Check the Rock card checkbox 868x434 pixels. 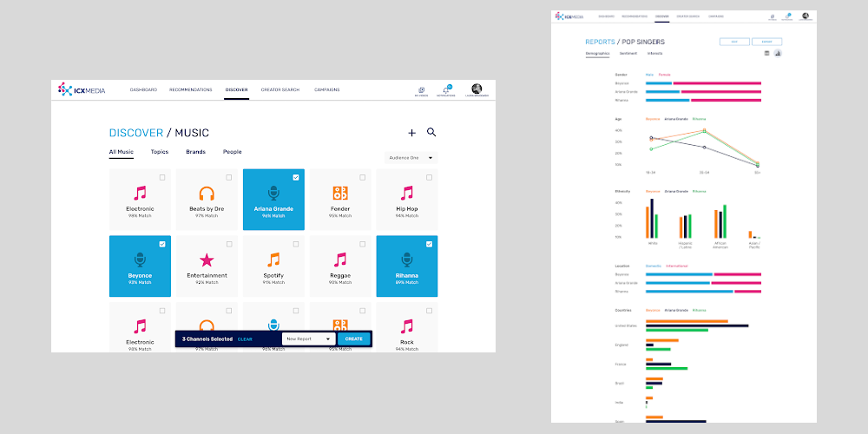[429, 311]
